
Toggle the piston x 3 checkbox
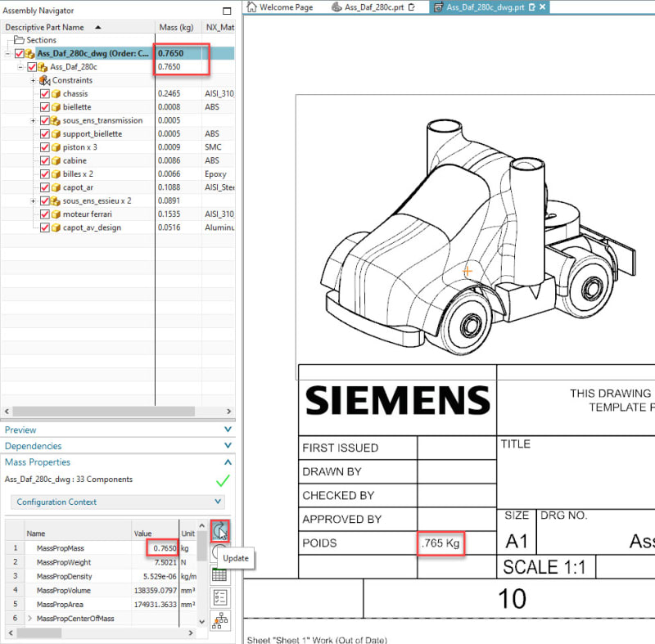point(45,147)
